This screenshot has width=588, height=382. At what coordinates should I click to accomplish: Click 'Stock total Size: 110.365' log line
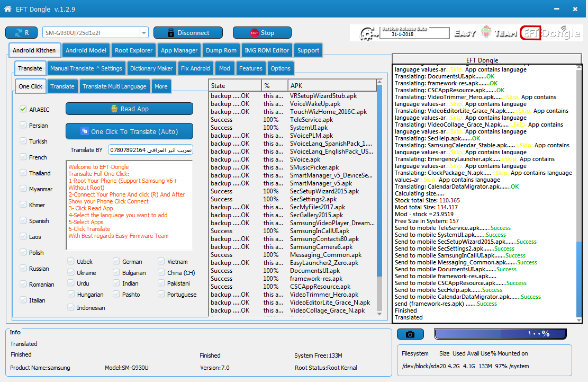(427, 200)
